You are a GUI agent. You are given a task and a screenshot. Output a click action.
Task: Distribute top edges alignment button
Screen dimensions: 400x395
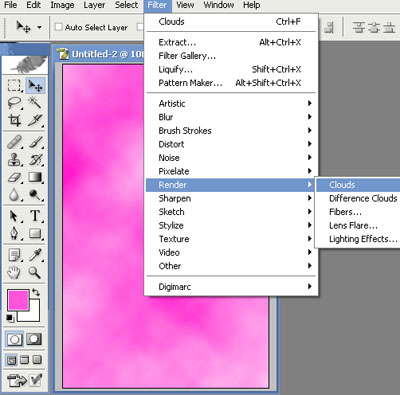pyautogui.click(x=359, y=27)
